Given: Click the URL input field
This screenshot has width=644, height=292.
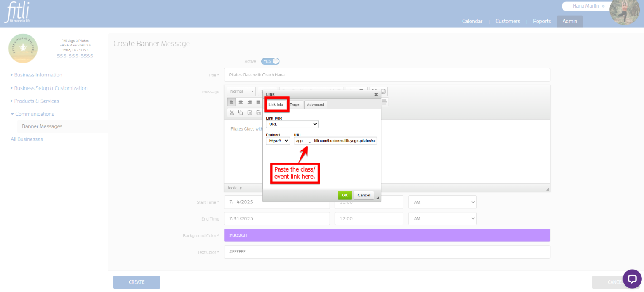Looking at the screenshot, I should tap(336, 141).
